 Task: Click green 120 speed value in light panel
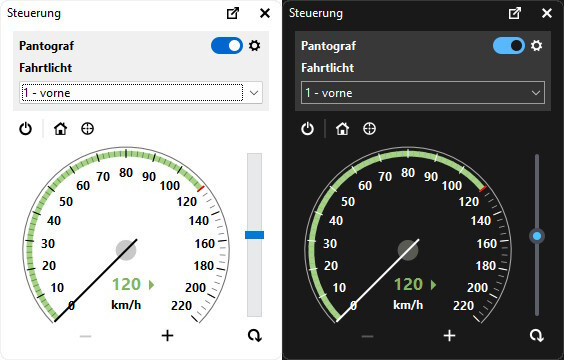click(x=126, y=284)
